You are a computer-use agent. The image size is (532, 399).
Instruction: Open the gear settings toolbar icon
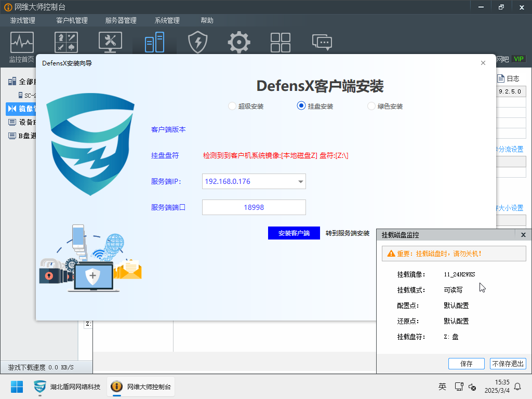pyautogui.click(x=239, y=43)
